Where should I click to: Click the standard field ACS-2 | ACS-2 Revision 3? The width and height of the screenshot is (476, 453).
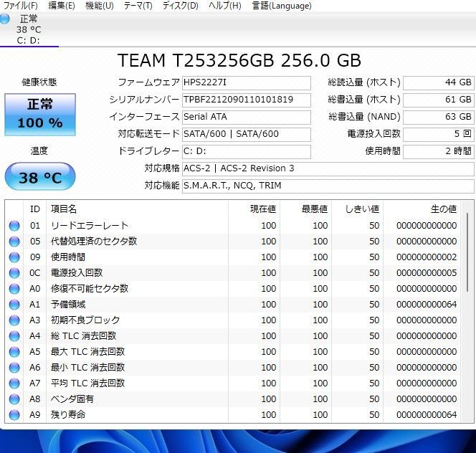click(328, 168)
